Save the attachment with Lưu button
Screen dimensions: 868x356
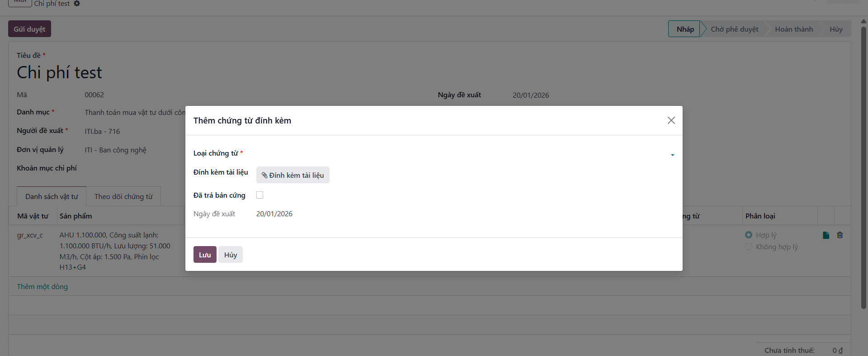pyautogui.click(x=205, y=255)
